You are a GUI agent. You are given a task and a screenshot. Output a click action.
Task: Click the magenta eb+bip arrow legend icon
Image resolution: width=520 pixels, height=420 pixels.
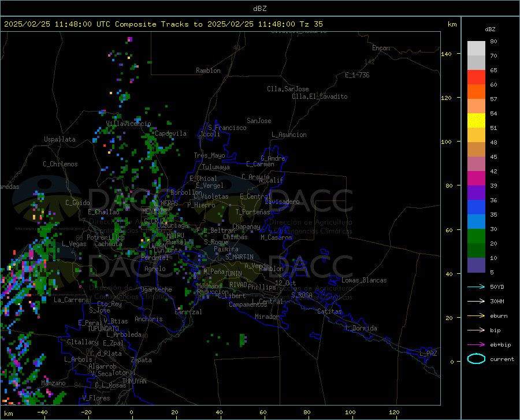(x=476, y=344)
